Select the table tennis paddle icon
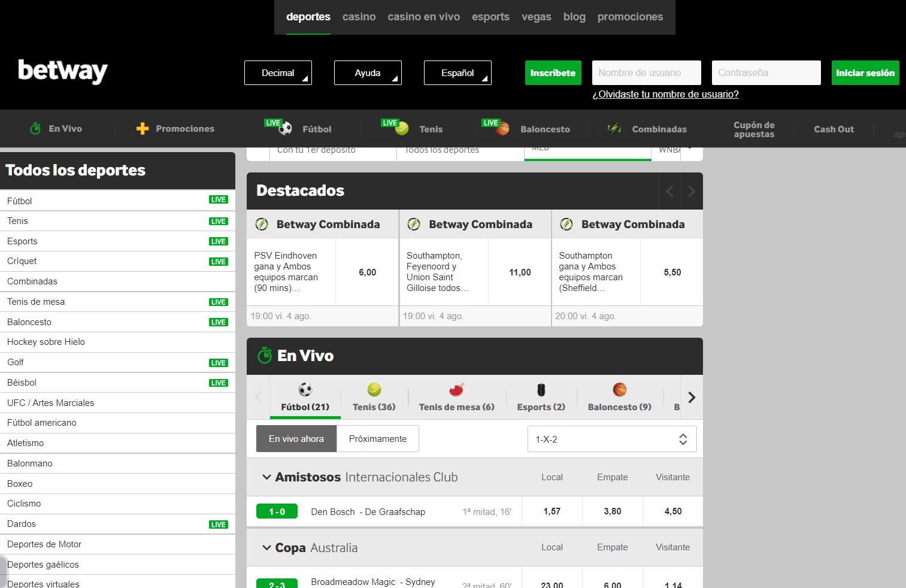This screenshot has width=906, height=588. pyautogui.click(x=457, y=390)
